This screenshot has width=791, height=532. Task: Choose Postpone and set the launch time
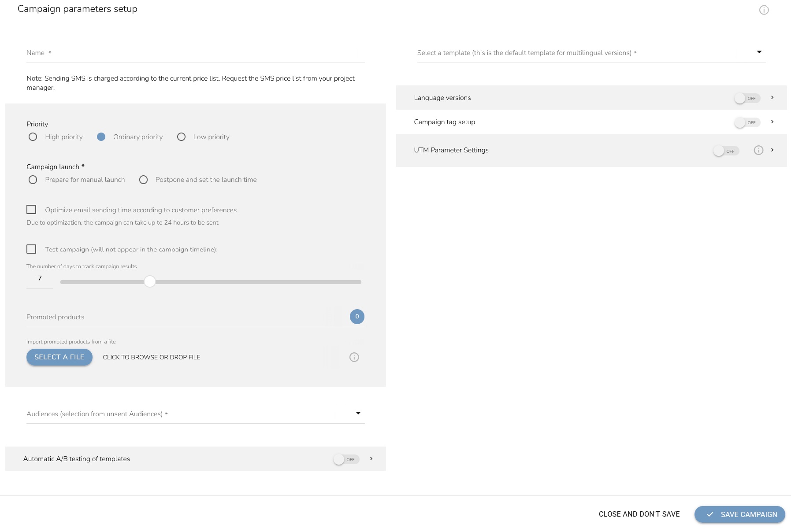[x=143, y=180]
